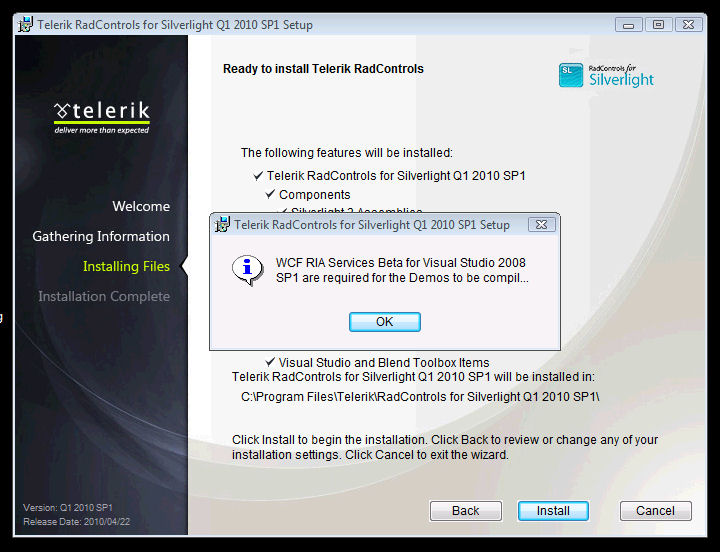This screenshot has height=552, width=720.
Task: Click the dialog title bar text
Action: [372, 225]
